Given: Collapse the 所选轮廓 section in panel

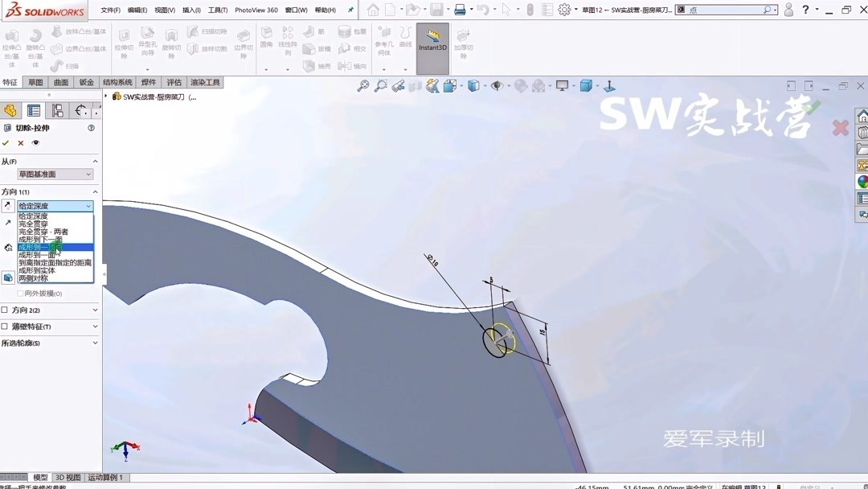Looking at the screenshot, I should pyautogui.click(x=94, y=343).
